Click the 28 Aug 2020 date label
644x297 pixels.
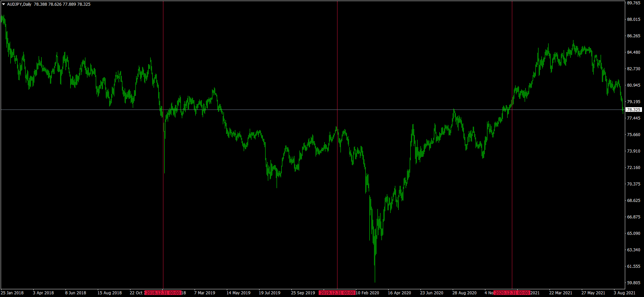pos(464,293)
